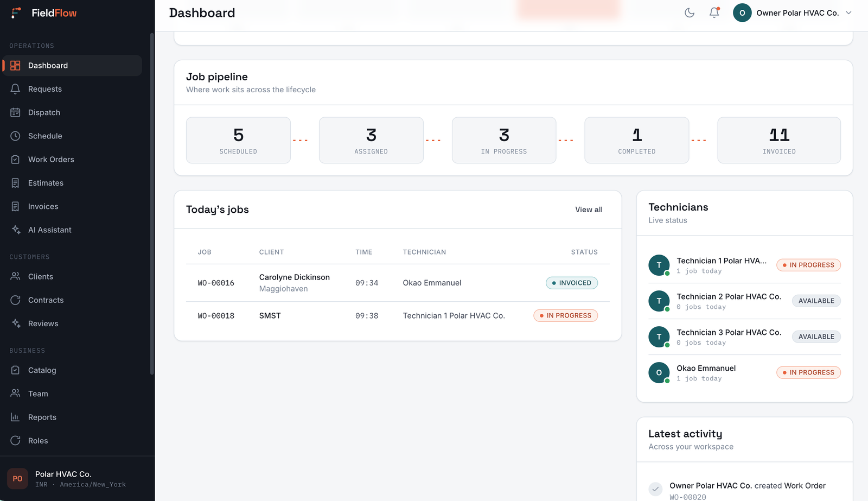Click Okao Emmanuel's avatar in Technicians panel
This screenshot has width=868, height=501.
tap(659, 373)
